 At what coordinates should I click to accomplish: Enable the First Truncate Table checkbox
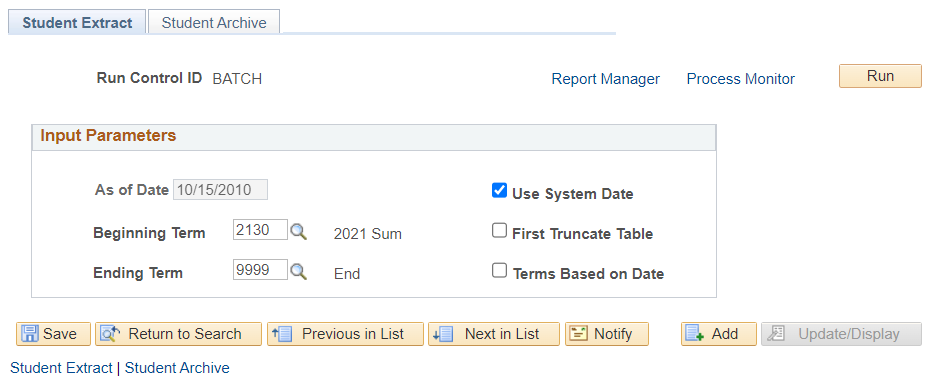pos(499,230)
